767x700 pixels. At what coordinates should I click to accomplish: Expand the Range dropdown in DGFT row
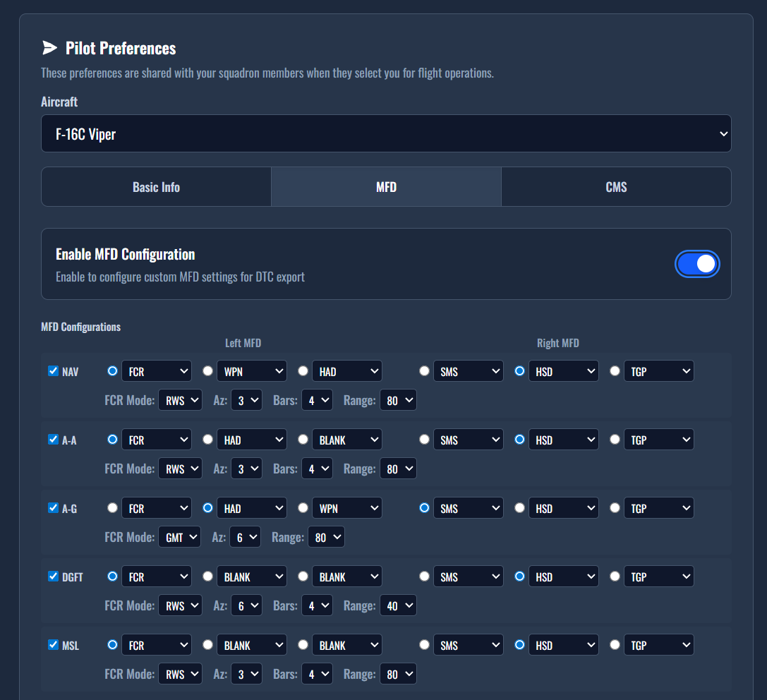tap(398, 605)
